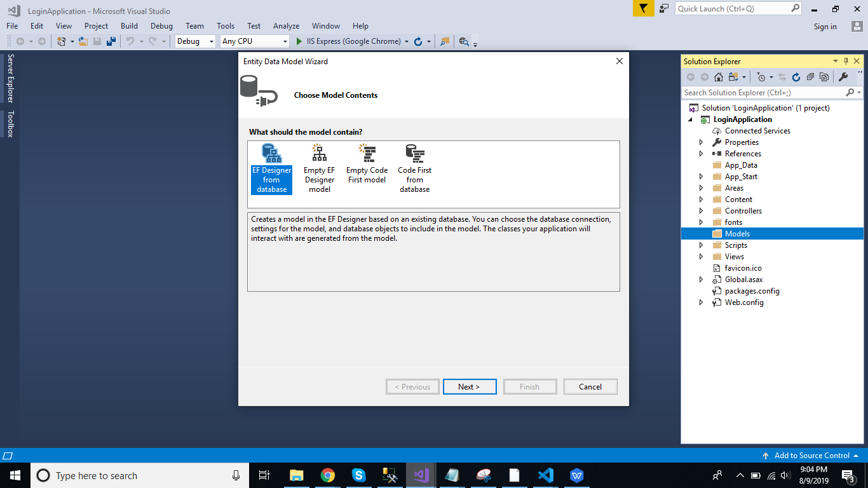868x488 pixels.
Task: Switch views icon in Solution Explorer
Action: [733, 77]
